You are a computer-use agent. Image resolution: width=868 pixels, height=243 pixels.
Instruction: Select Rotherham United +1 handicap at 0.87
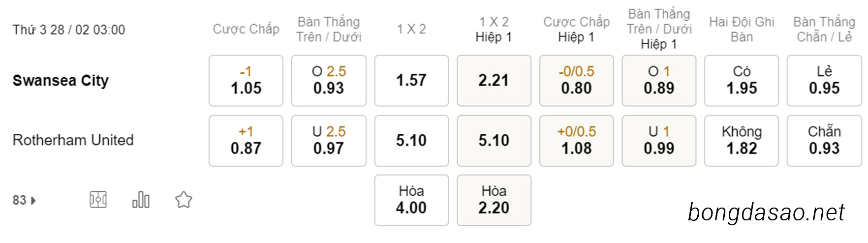(x=246, y=141)
